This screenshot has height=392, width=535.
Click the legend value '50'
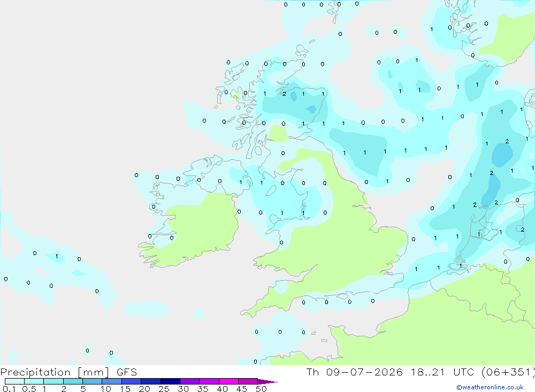(x=261, y=389)
